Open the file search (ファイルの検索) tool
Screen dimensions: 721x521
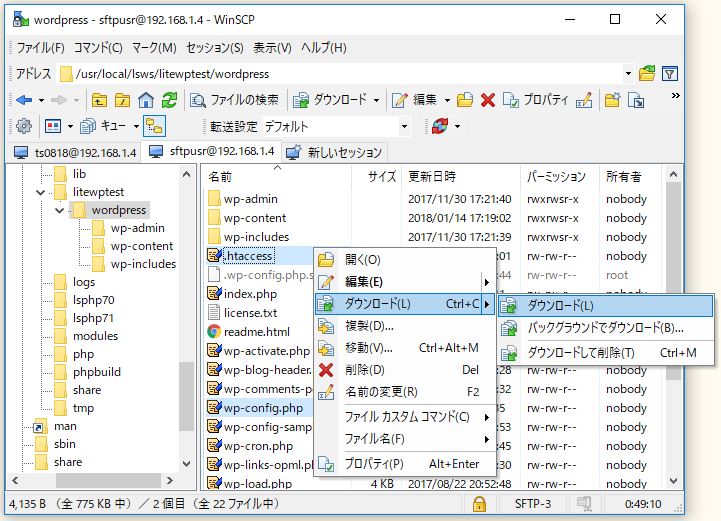235,100
